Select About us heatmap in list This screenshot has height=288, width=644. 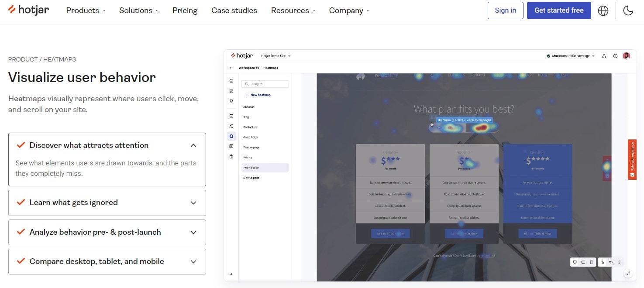tap(249, 107)
